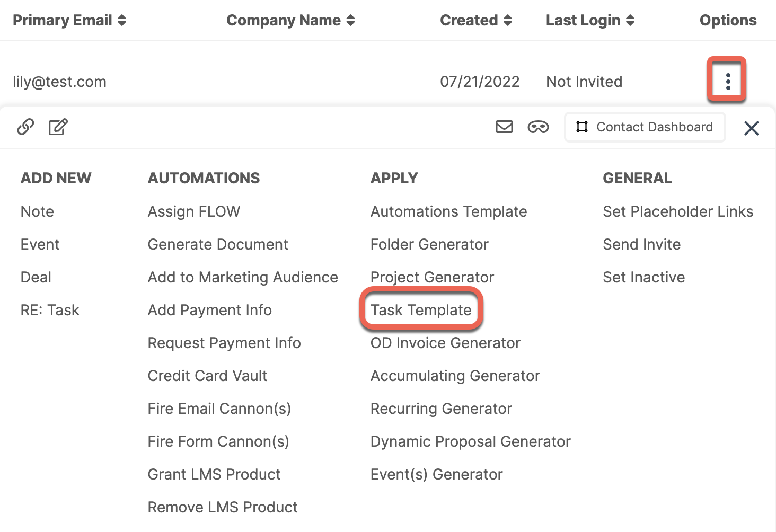
Task: Sort by Primary Email column
Action: 69,20
